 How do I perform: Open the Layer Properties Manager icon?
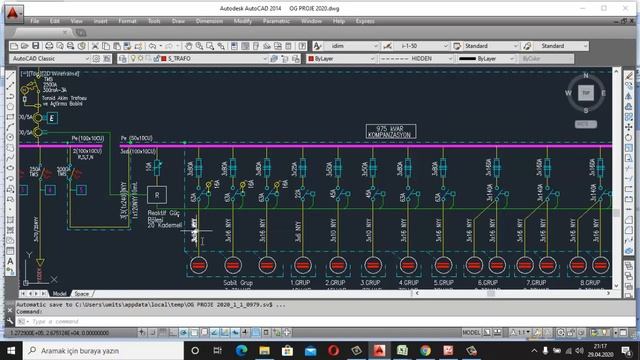[x=122, y=59]
